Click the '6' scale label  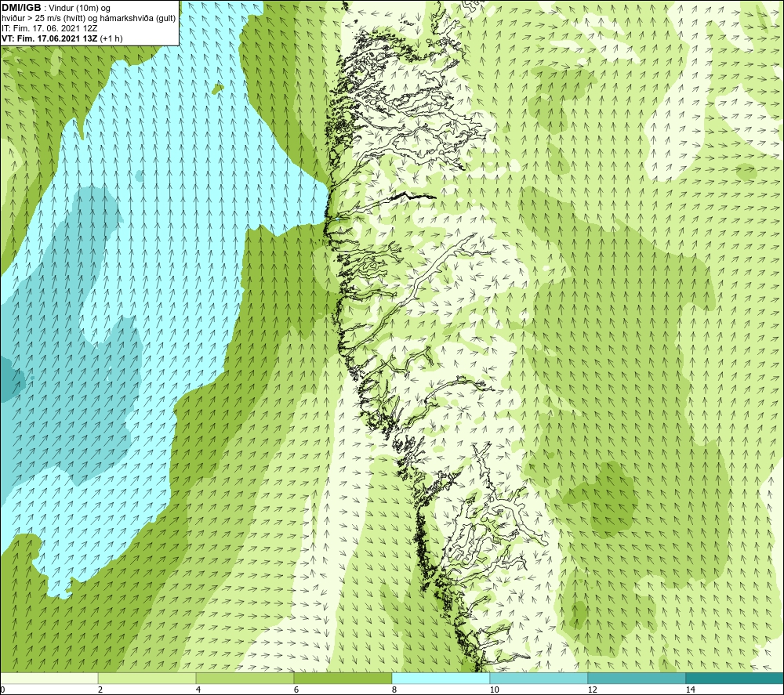[x=296, y=690]
